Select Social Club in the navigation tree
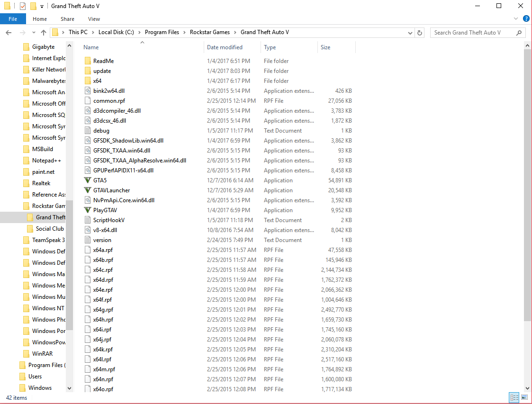Image resolution: width=532 pixels, height=404 pixels. tap(50, 229)
